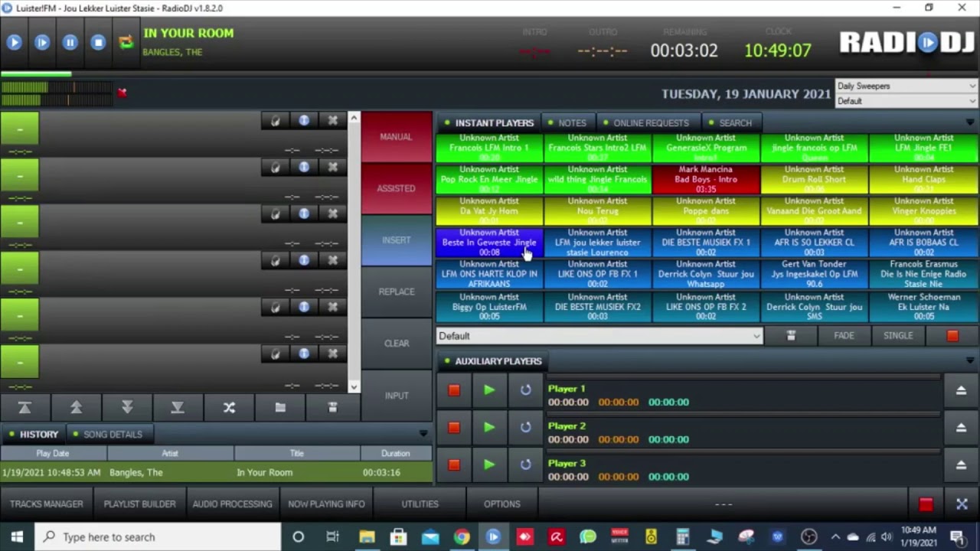Move selected playlist track up one
This screenshot has height=551, width=980.
point(76,408)
